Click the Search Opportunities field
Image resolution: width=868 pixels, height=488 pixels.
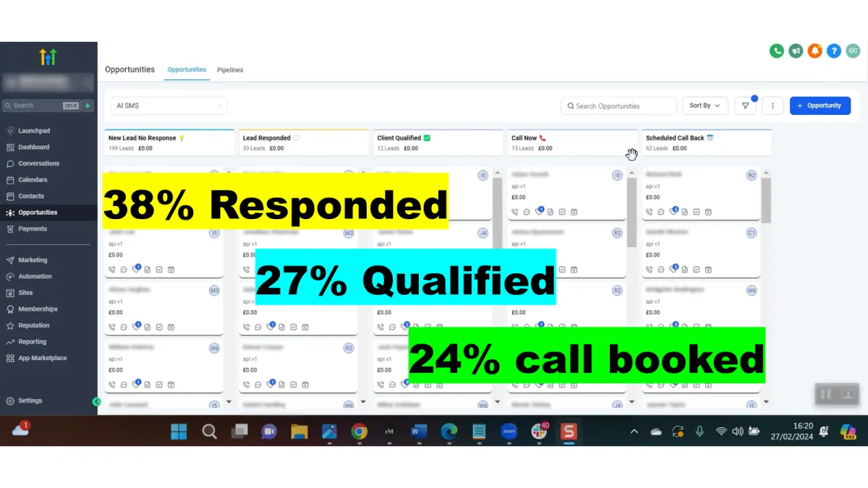pyautogui.click(x=618, y=106)
